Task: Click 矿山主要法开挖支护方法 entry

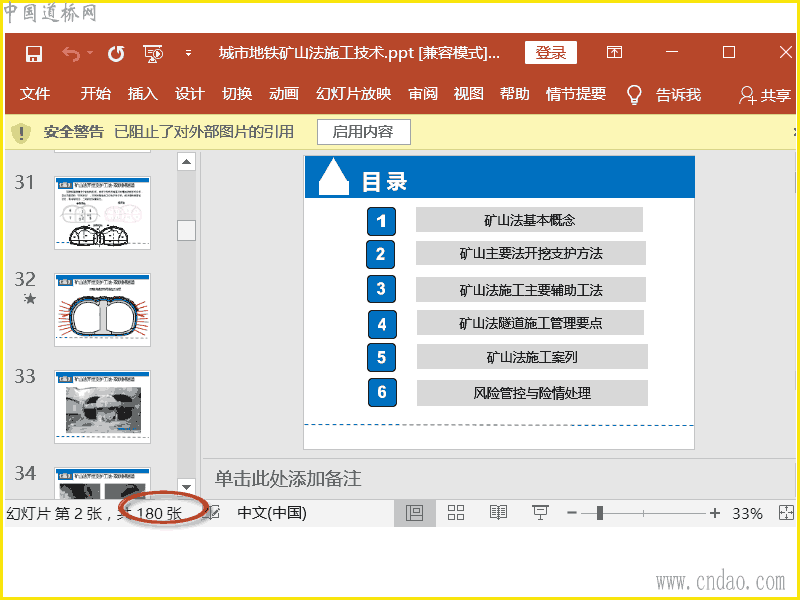Action: pyautogui.click(x=531, y=253)
